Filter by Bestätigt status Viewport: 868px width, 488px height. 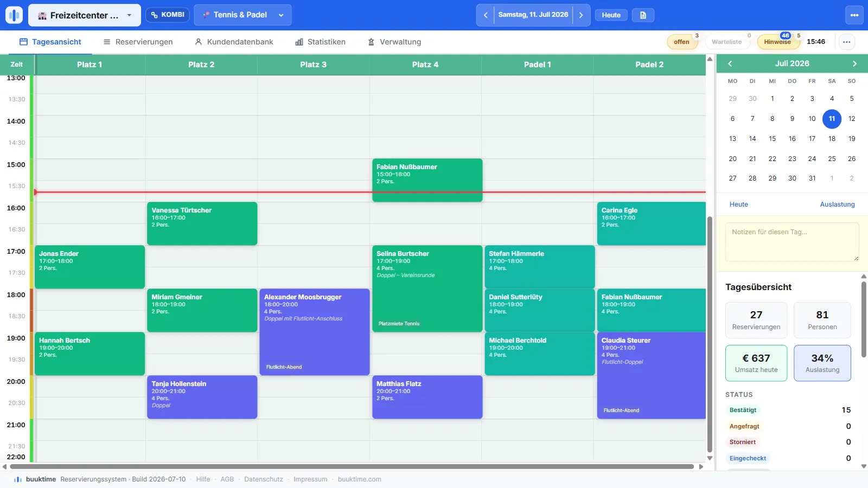(x=743, y=410)
